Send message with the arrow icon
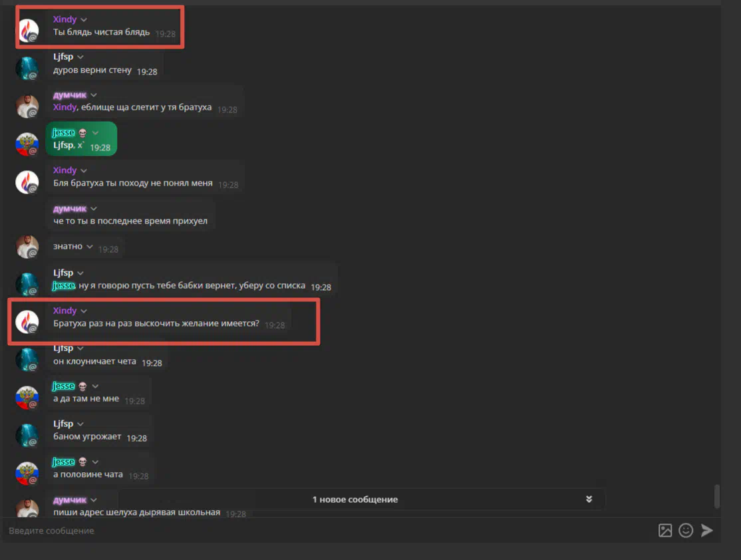Image resolution: width=741 pixels, height=560 pixels. [x=707, y=531]
